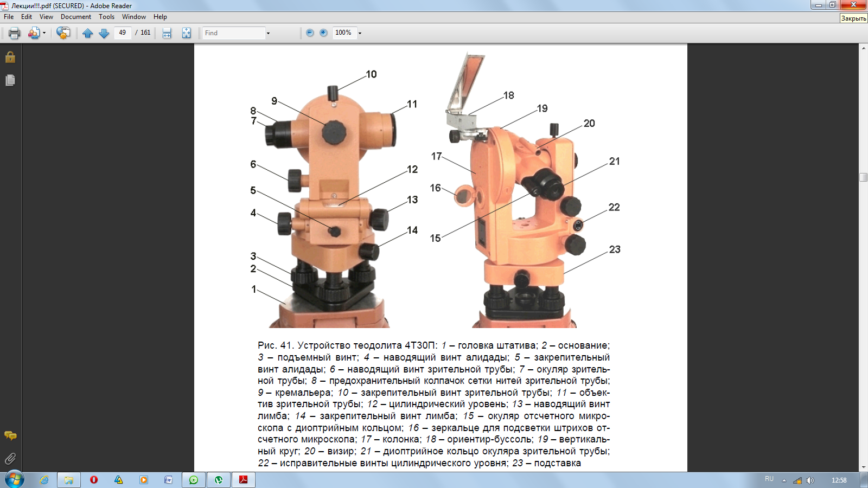Expand the zoom level dropdown arrow
This screenshot has width=868, height=488.
click(360, 33)
